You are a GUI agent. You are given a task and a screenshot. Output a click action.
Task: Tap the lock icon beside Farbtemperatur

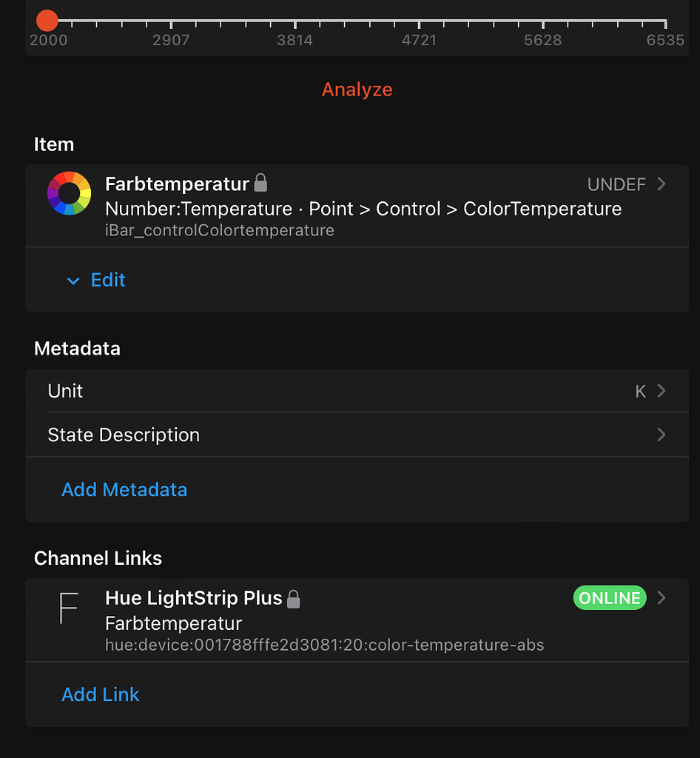point(260,182)
